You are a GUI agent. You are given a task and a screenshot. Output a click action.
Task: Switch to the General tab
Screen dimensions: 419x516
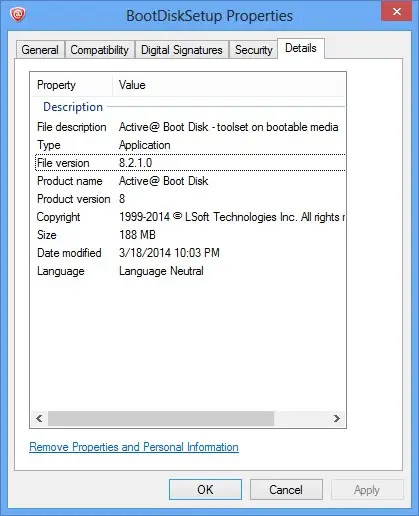coord(40,50)
